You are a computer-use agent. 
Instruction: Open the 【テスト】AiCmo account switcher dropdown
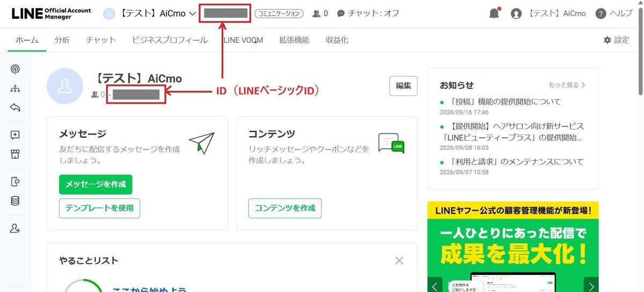149,13
